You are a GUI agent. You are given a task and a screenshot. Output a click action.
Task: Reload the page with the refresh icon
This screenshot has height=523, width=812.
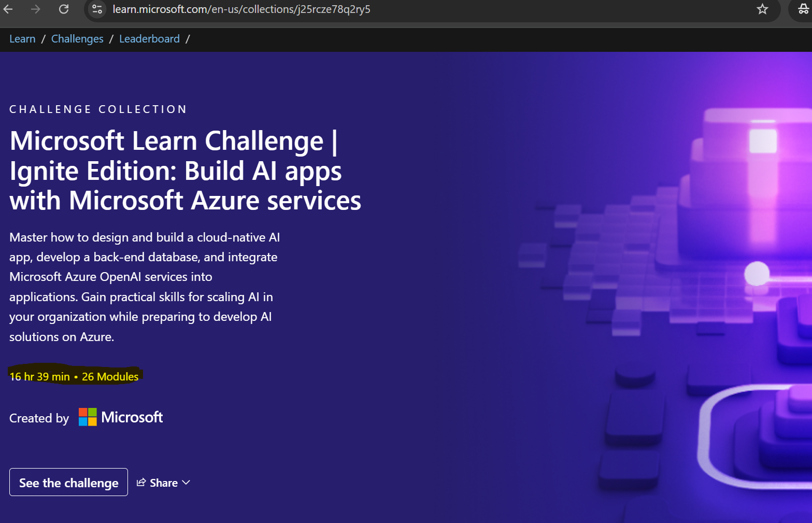(x=64, y=9)
